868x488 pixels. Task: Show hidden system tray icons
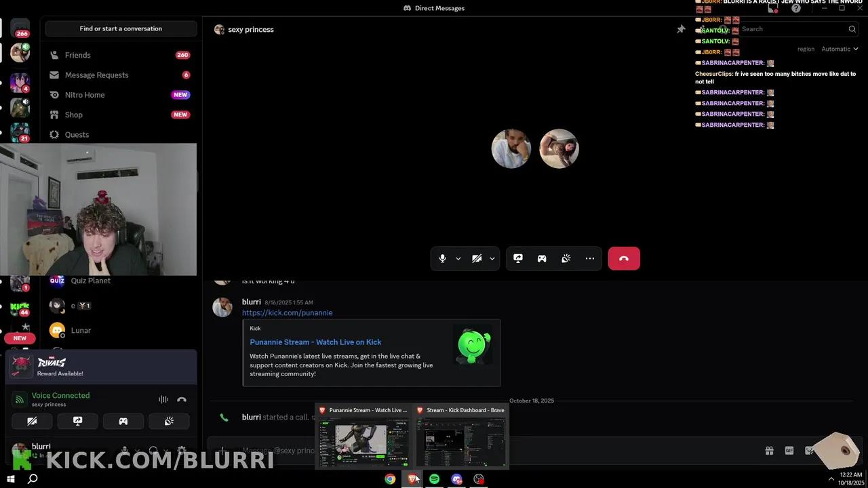[x=831, y=479]
